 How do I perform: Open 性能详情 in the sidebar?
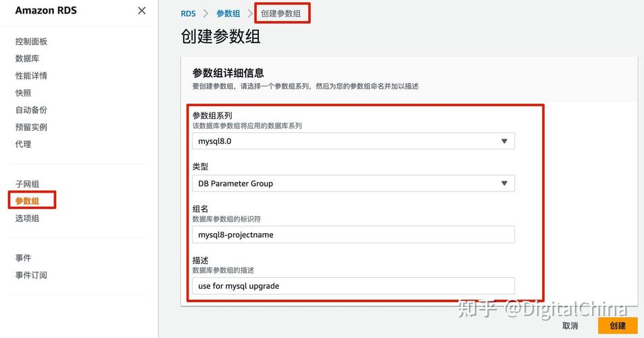pos(31,76)
